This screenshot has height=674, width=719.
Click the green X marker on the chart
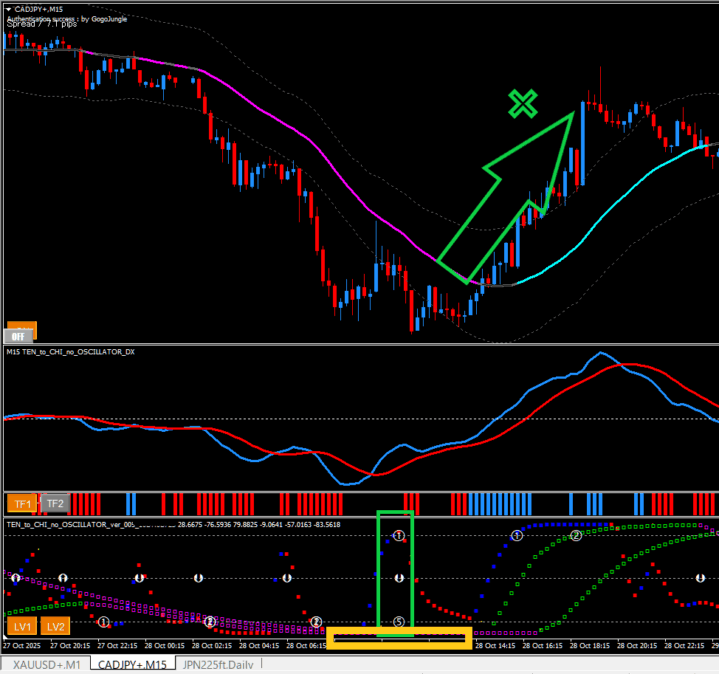(521, 103)
